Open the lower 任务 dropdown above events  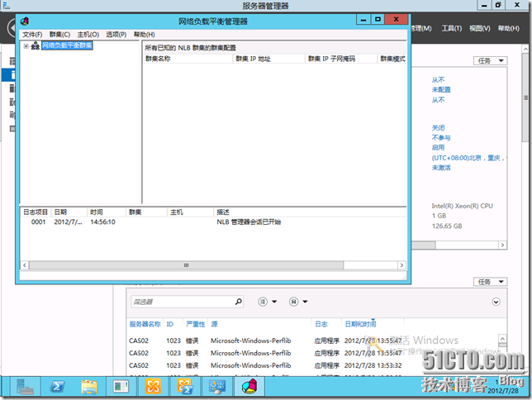point(490,282)
